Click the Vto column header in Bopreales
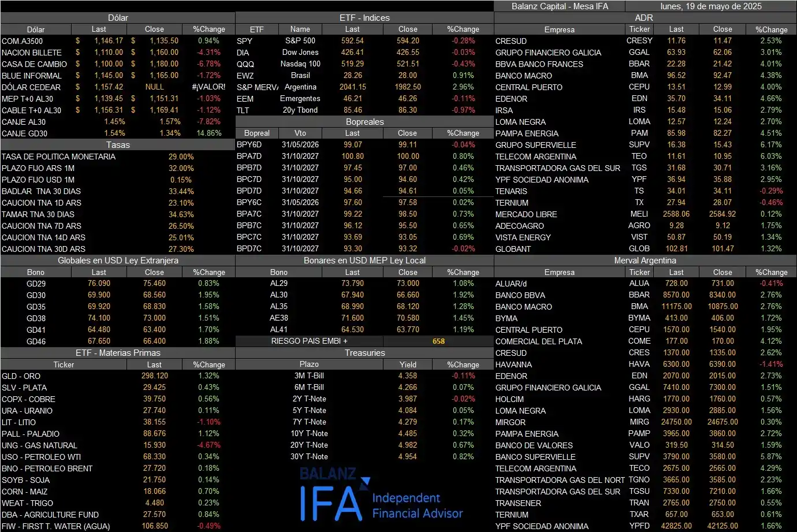Screen dimensions: 797x532 [300, 133]
